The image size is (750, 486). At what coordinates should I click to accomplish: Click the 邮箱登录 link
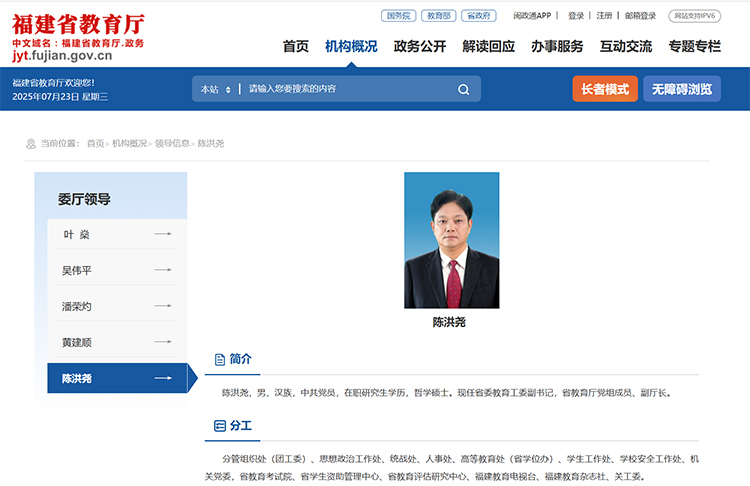pos(641,16)
